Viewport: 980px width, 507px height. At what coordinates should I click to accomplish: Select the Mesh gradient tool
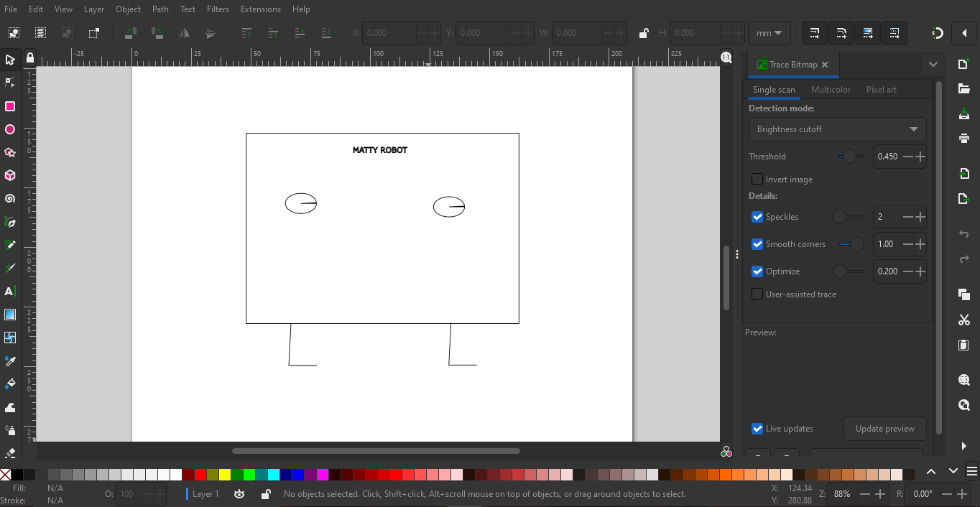tap(10, 338)
